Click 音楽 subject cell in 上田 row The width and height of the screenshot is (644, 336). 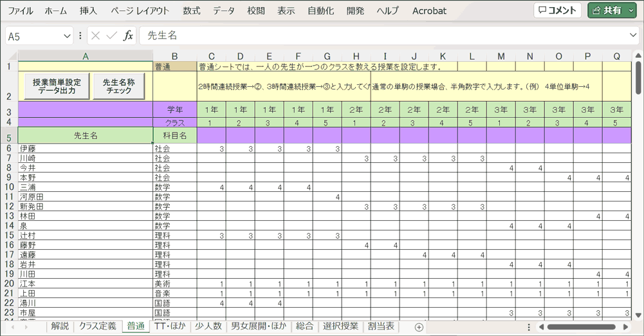[175, 294]
